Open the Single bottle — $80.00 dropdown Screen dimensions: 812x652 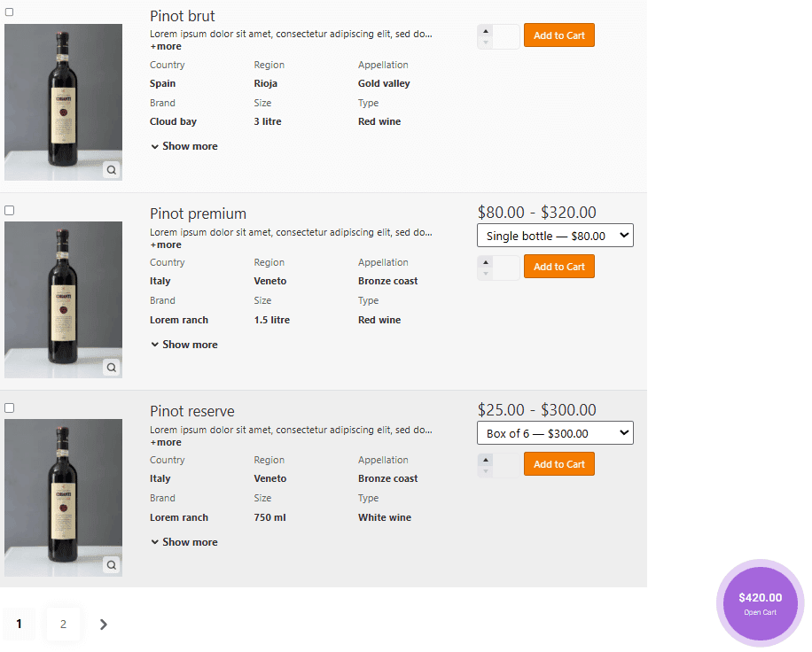(x=555, y=236)
